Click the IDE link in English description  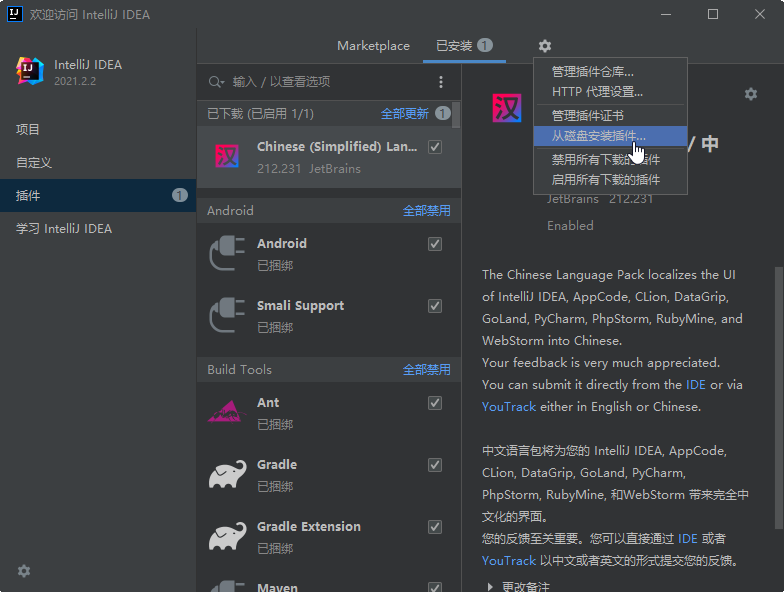696,384
